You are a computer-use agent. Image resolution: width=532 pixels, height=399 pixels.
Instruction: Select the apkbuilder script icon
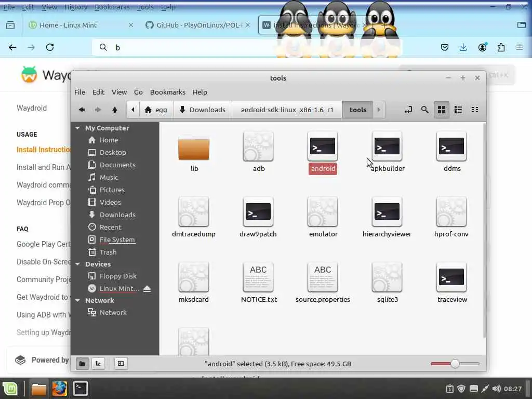point(387,146)
